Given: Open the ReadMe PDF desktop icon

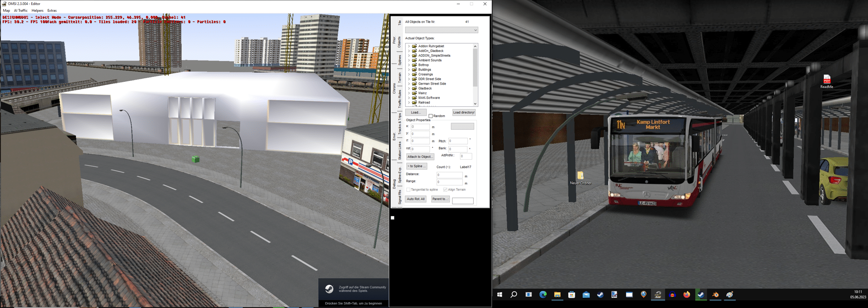Looking at the screenshot, I should tap(826, 80).
